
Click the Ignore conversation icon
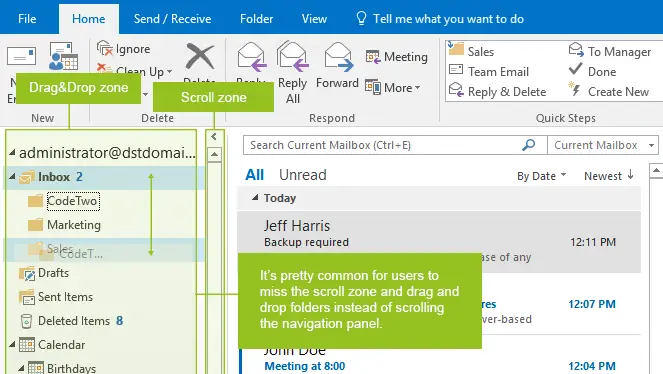[x=104, y=49]
